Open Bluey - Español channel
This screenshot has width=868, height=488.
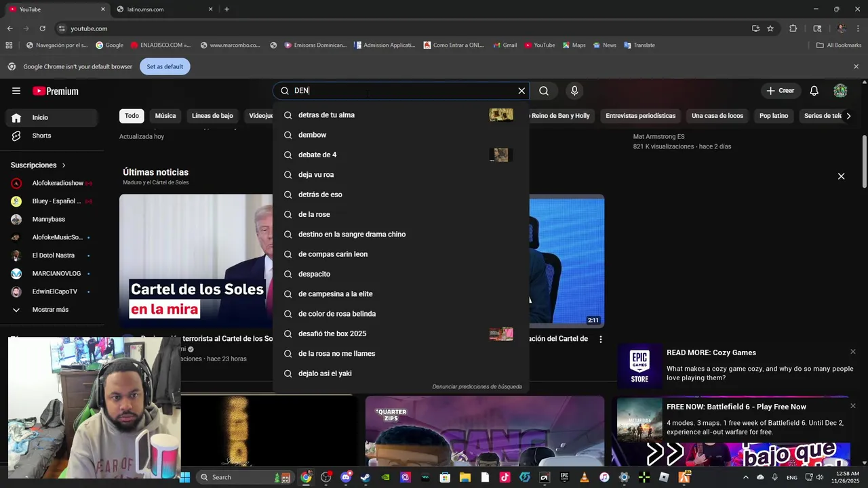(53, 201)
